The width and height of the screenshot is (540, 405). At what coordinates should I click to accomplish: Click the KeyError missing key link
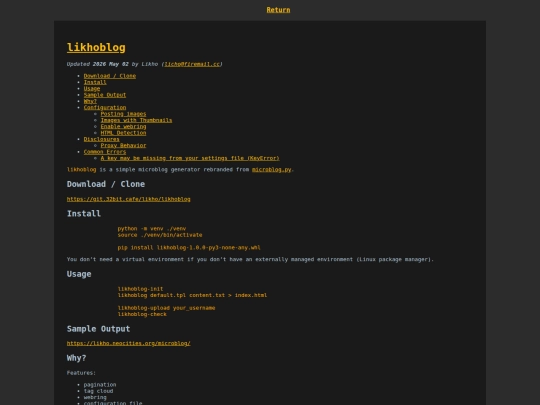click(190, 158)
